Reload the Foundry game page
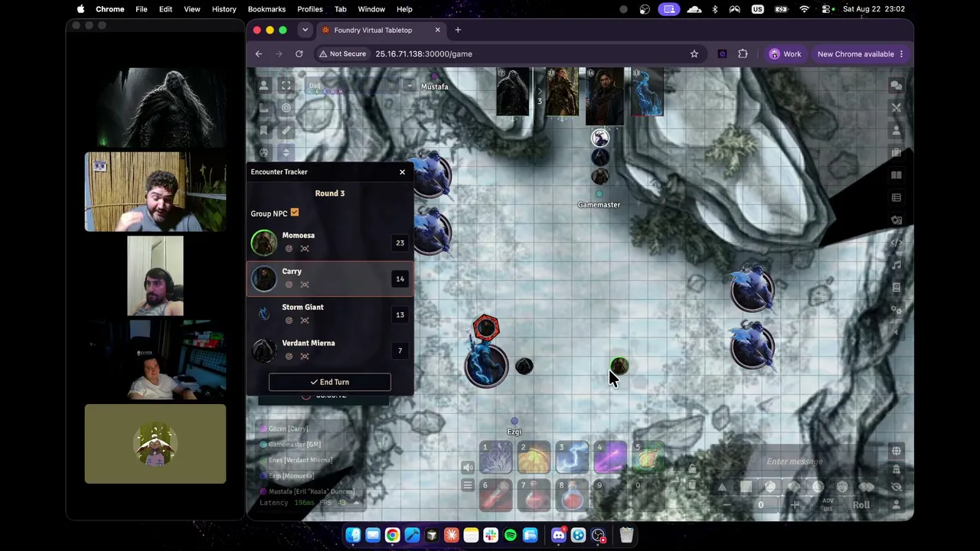980x551 pixels. click(x=299, y=54)
